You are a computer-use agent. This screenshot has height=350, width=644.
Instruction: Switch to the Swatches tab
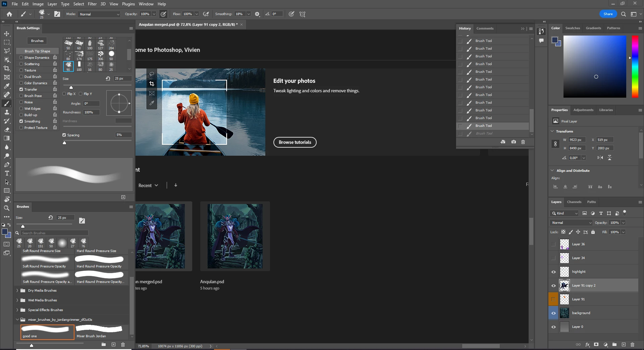pos(573,28)
